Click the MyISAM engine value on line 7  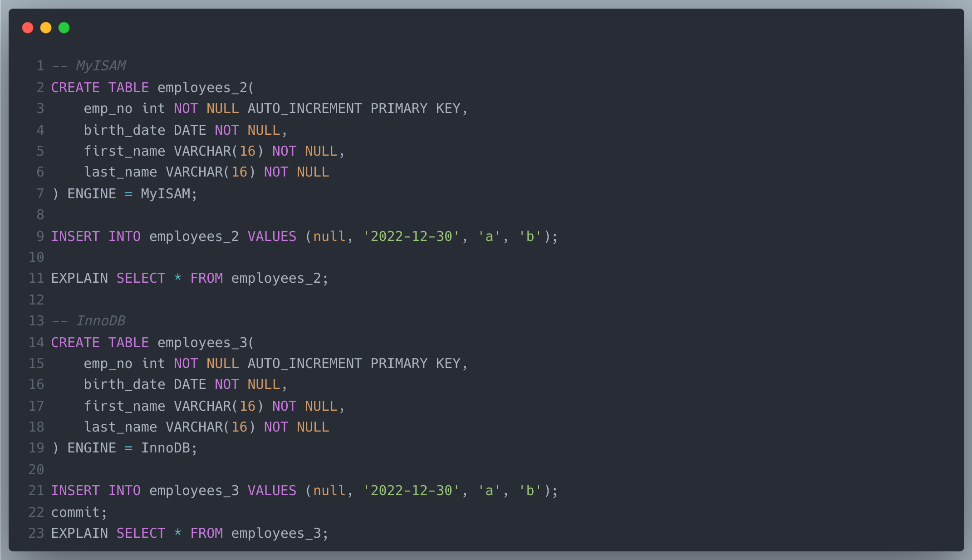[x=166, y=194]
